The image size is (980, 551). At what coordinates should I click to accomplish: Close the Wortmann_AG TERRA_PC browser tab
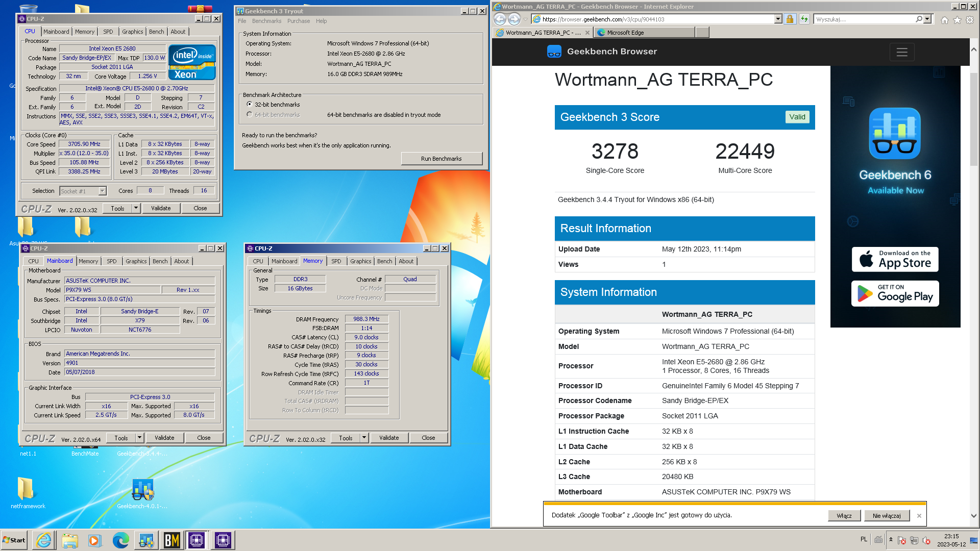587,33
